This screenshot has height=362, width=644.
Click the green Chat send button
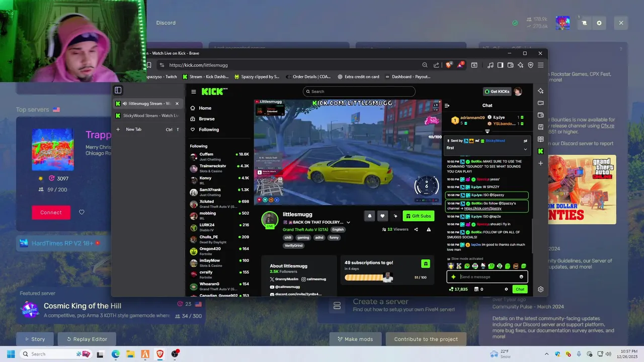(x=520, y=289)
